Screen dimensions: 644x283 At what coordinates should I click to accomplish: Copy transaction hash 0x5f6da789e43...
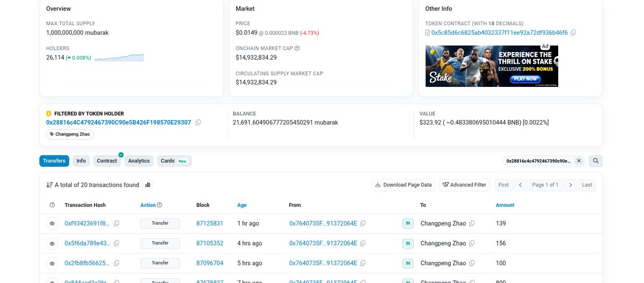pos(116,243)
